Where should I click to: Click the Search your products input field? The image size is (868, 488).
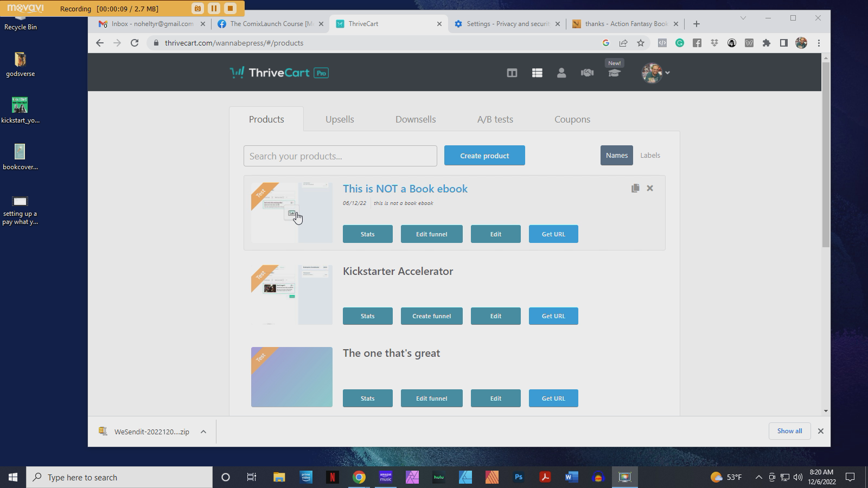[x=340, y=156]
